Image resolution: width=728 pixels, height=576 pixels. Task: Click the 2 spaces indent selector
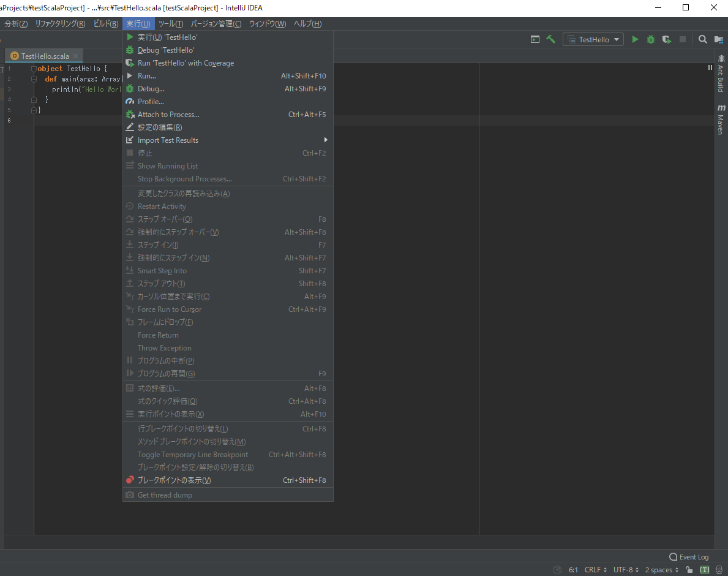tap(662, 570)
